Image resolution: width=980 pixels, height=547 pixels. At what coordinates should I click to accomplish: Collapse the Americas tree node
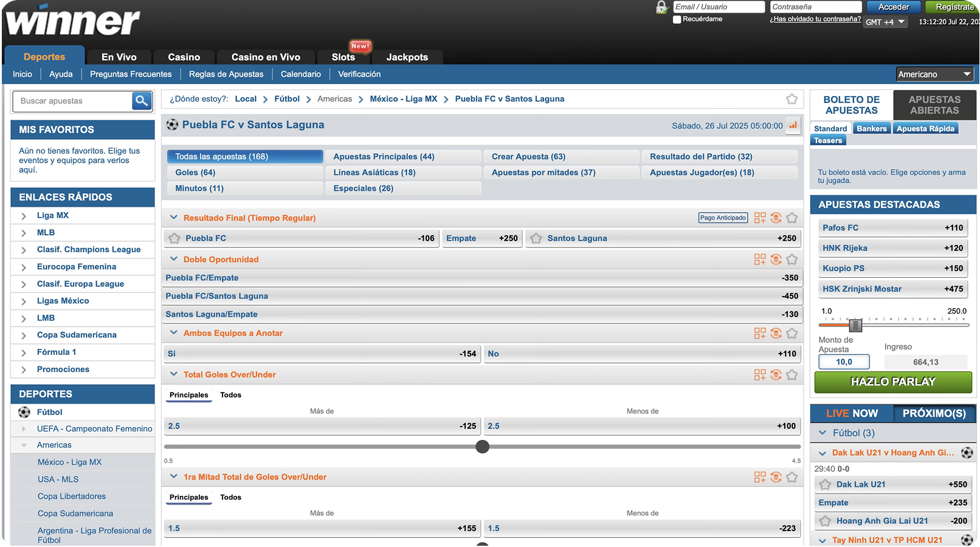[x=24, y=446]
